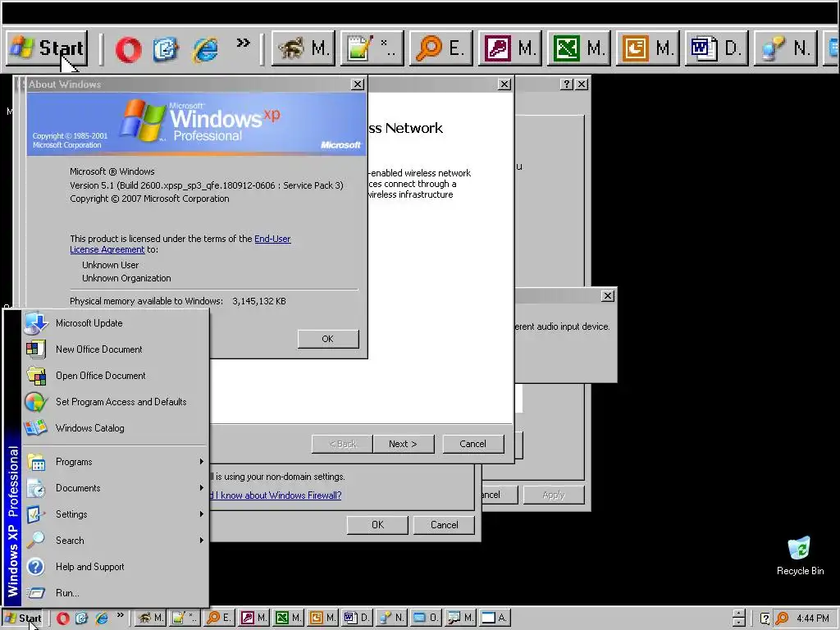This screenshot has width=840, height=630.
Task: Switch to PowerPoint button in bottom taskbar
Action: pos(323,618)
